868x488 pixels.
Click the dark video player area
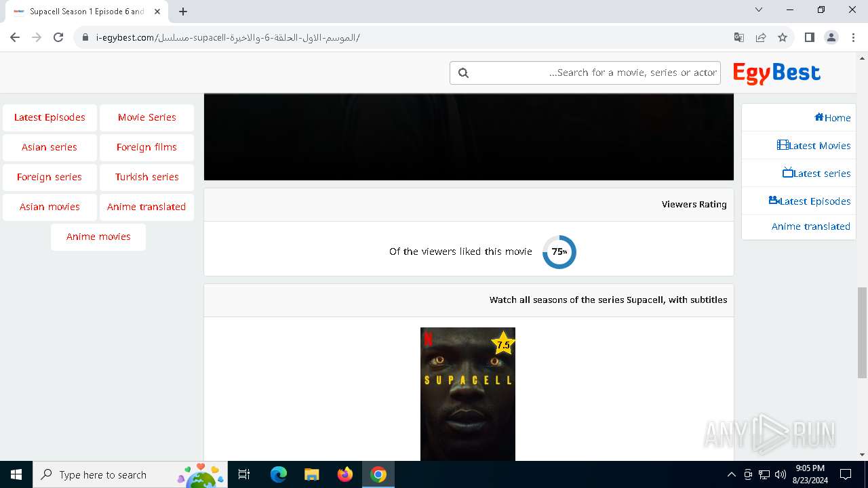(x=469, y=137)
